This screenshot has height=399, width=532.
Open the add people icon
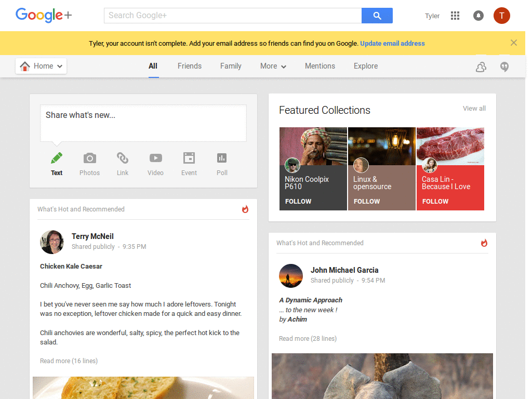pyautogui.click(x=481, y=67)
